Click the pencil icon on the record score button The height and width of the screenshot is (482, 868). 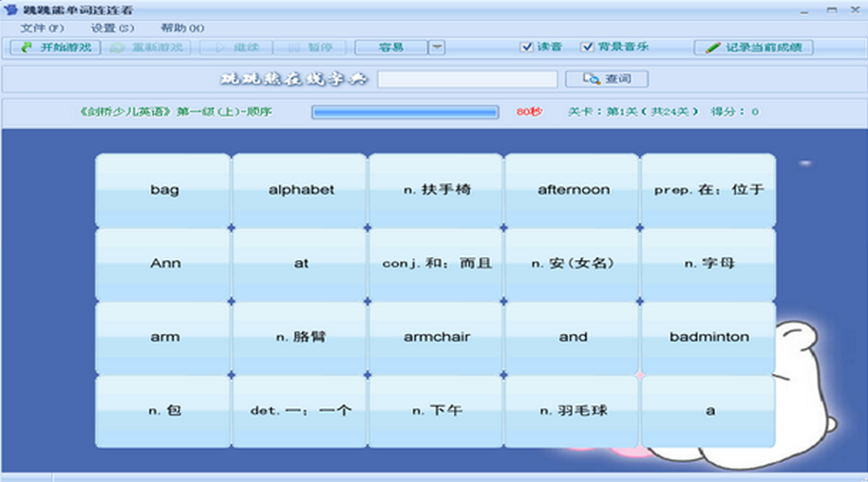(713, 47)
